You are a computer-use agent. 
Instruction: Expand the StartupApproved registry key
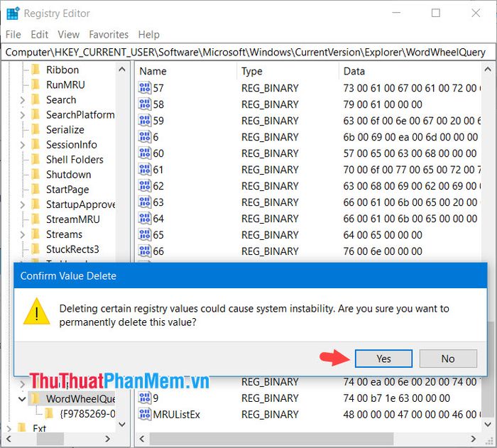point(23,204)
